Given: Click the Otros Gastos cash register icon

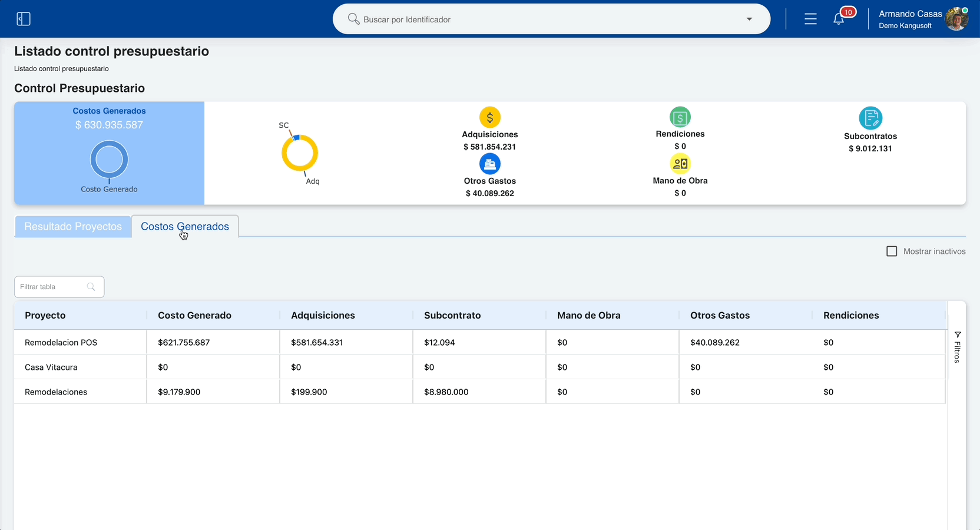Looking at the screenshot, I should click(x=490, y=164).
